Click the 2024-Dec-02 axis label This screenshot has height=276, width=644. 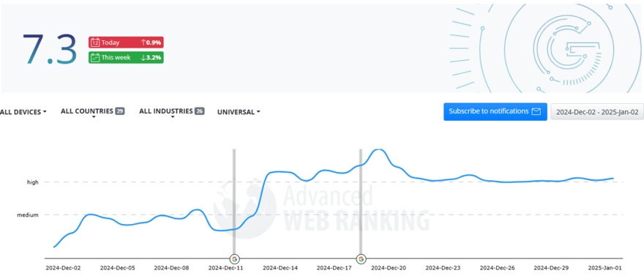coord(63,268)
